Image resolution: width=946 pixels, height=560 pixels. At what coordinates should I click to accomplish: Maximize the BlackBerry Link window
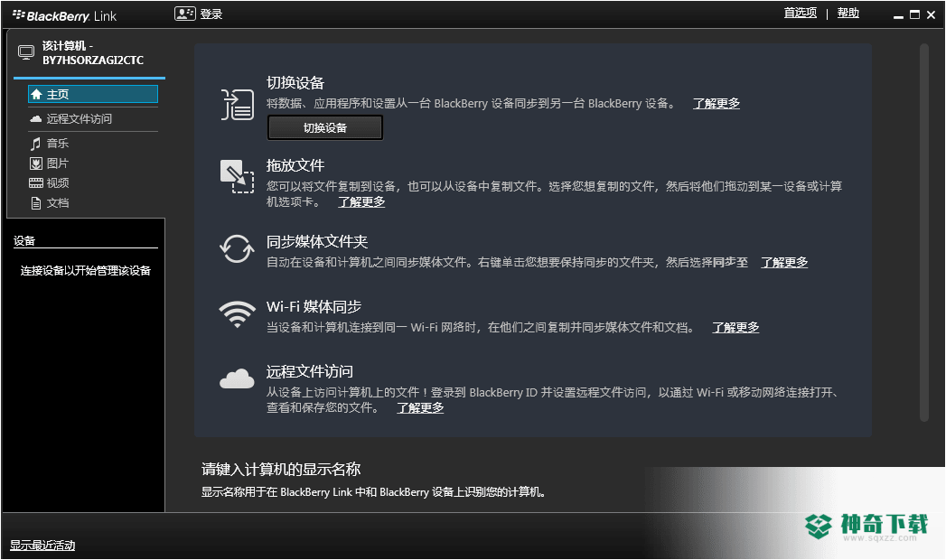click(914, 15)
